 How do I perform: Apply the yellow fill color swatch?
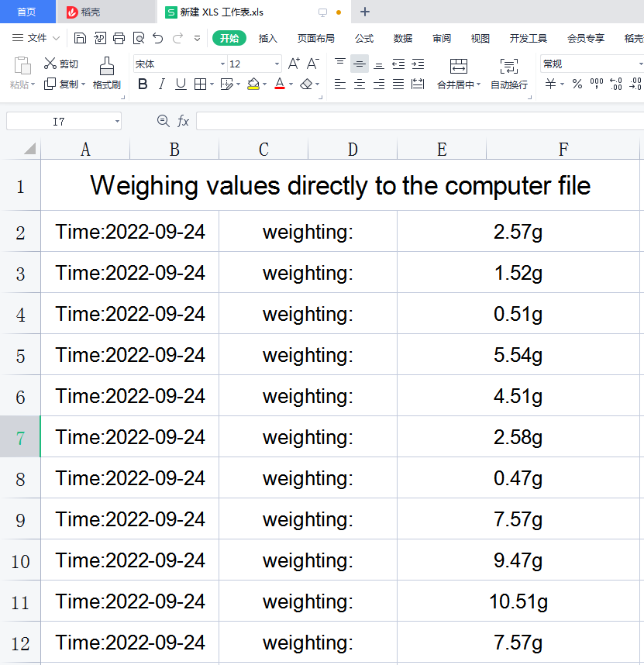[253, 84]
